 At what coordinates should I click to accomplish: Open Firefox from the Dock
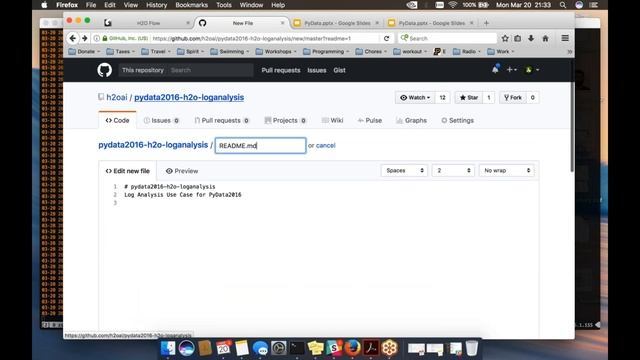353,348
